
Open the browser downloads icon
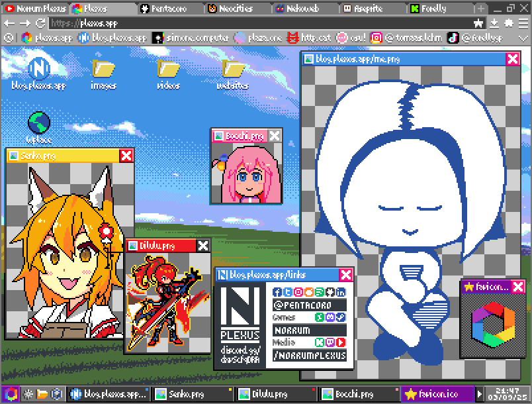coord(494,23)
